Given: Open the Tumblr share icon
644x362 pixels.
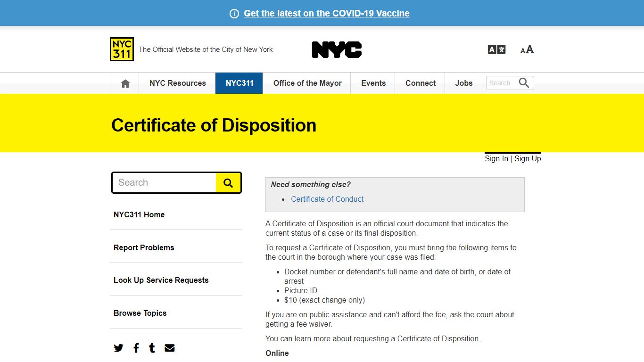Looking at the screenshot, I should pyautogui.click(x=152, y=348).
